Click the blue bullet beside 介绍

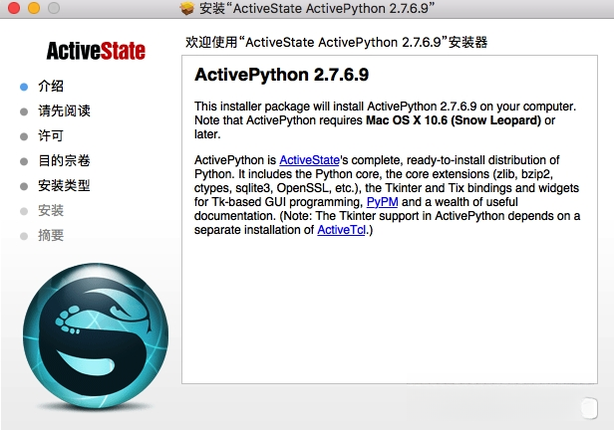pos(24,87)
